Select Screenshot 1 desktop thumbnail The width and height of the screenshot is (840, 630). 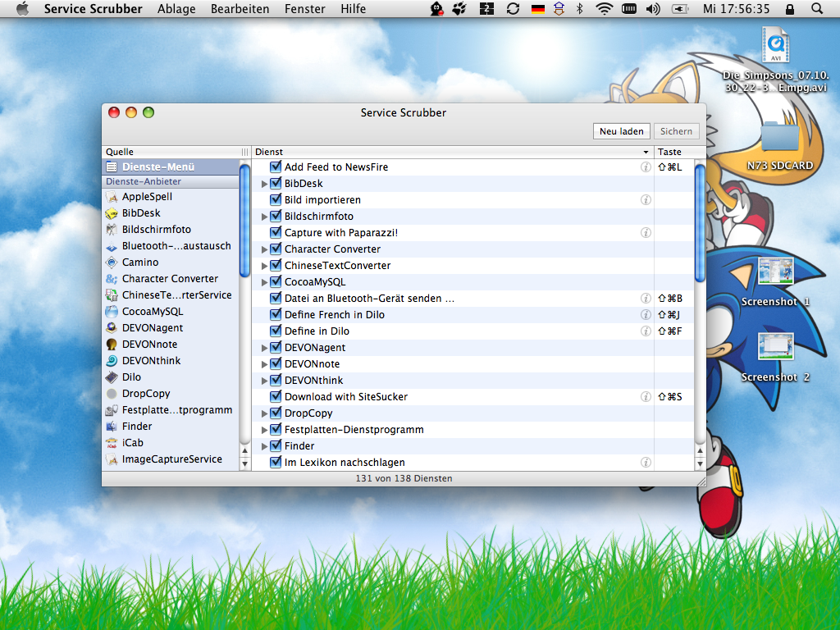click(x=775, y=272)
